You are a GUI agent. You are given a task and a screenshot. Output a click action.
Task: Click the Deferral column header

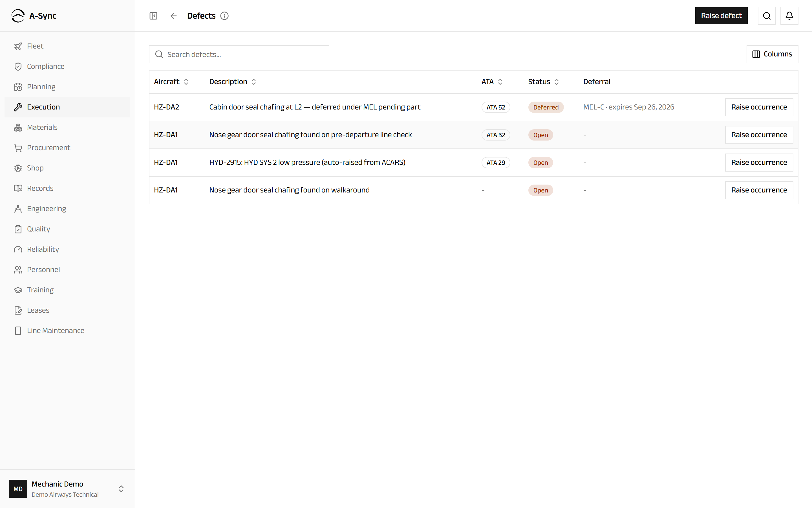click(x=597, y=82)
